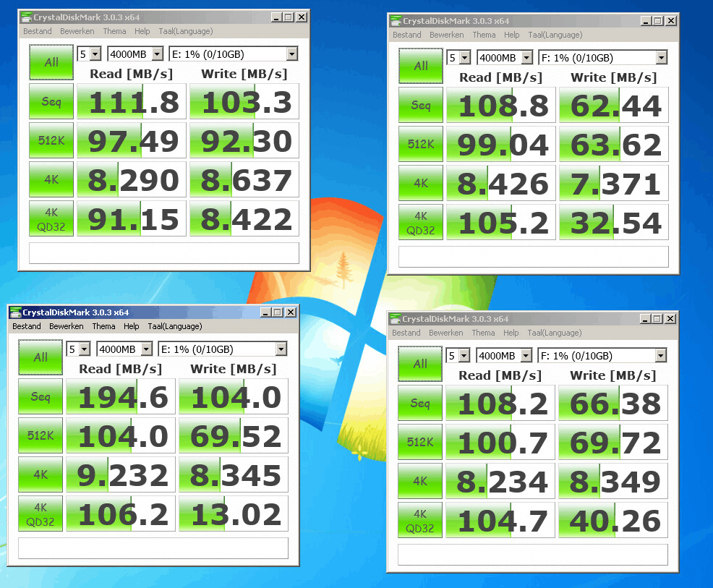Click CrystalDiskMark title icon in window with 108.2 Seq read

395,319
